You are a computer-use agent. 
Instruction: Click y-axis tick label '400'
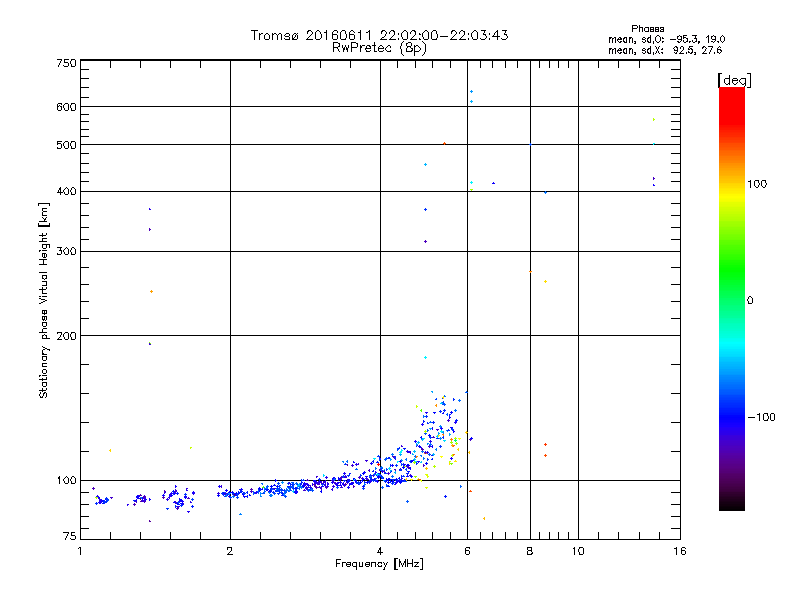[66, 191]
